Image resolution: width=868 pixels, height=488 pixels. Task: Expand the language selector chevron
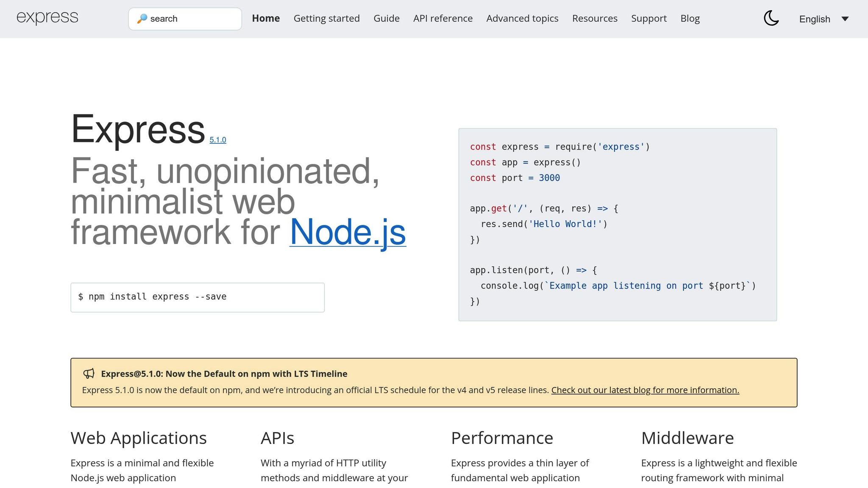pyautogui.click(x=846, y=19)
